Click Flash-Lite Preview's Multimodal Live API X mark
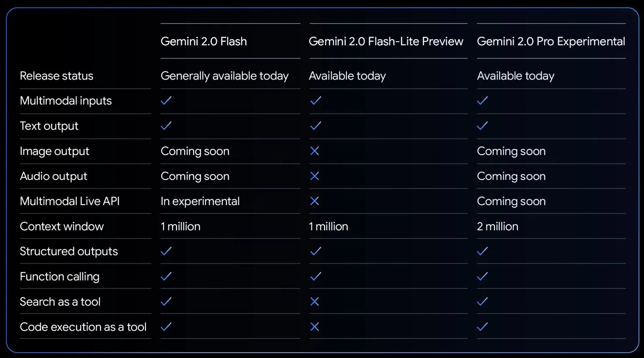Screen dimensions: 644x358 (x=315, y=201)
